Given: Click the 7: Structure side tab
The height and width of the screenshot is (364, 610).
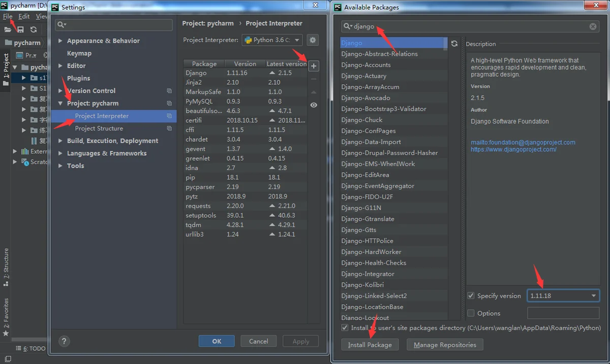Looking at the screenshot, I should (x=6, y=267).
